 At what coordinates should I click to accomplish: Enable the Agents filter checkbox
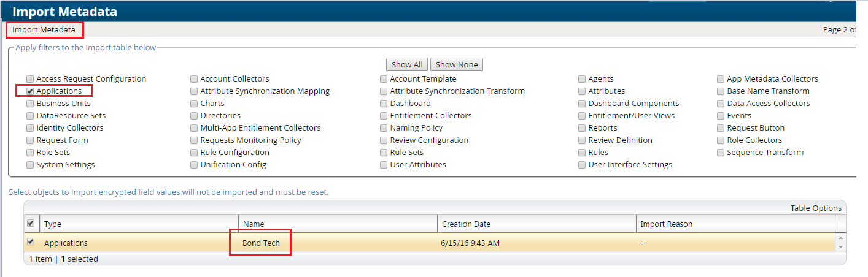point(582,79)
